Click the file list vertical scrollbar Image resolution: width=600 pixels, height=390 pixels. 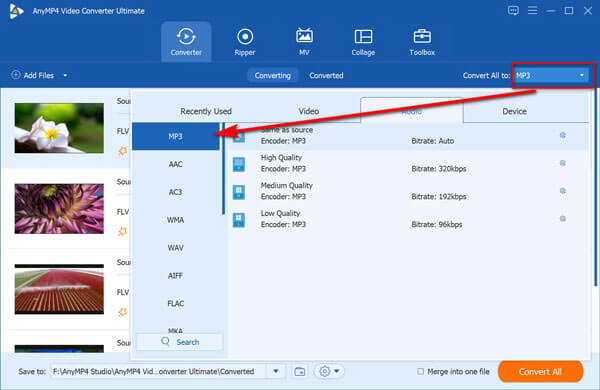tap(596, 188)
